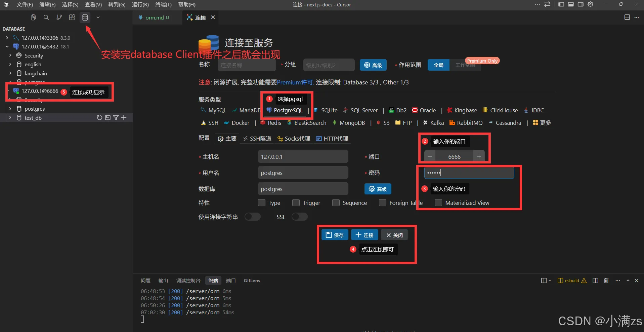Select the SQLite service type
Viewport: 644px width, 332px height.
(326, 110)
